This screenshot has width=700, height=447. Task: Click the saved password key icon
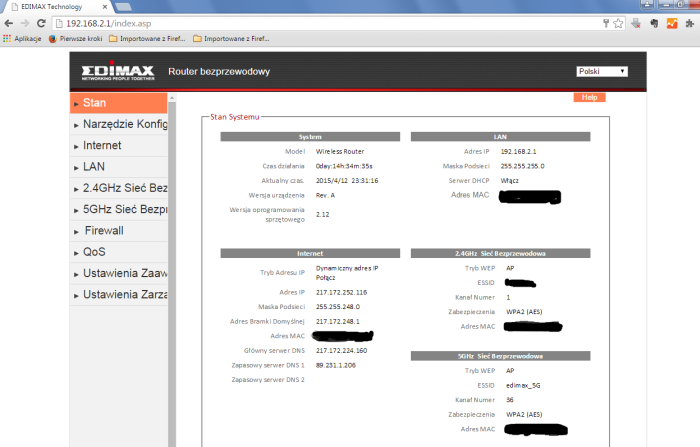pyautogui.click(x=606, y=22)
